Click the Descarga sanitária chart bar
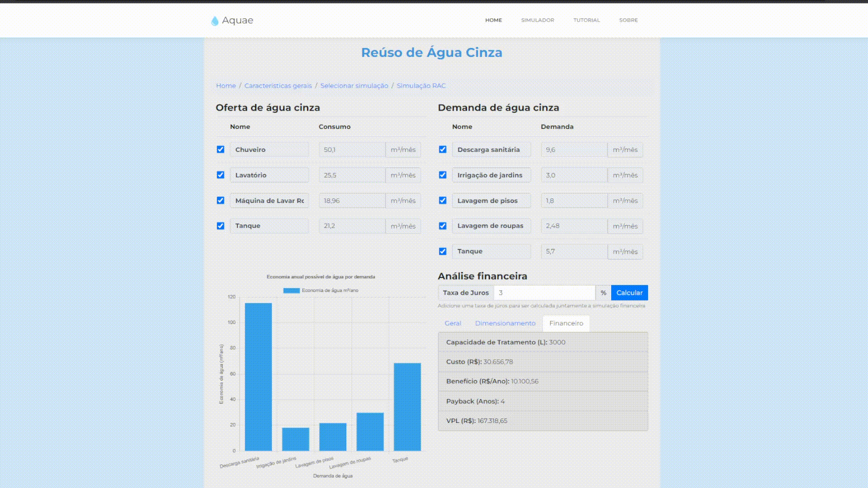This screenshot has width=868, height=488. tap(259, 377)
